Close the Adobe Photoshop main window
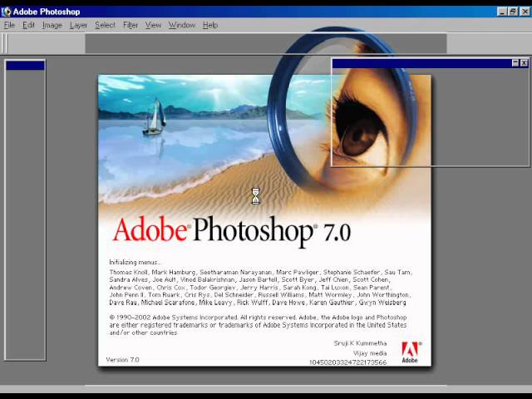 525,12
